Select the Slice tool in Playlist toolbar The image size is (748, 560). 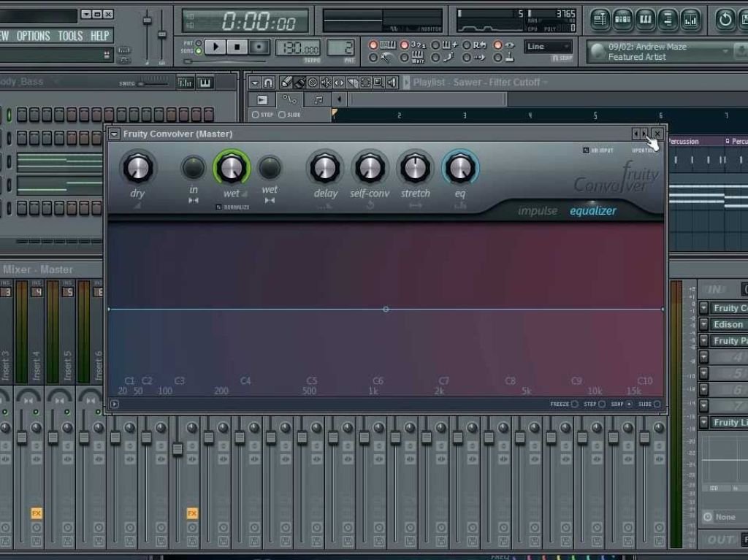coord(352,83)
